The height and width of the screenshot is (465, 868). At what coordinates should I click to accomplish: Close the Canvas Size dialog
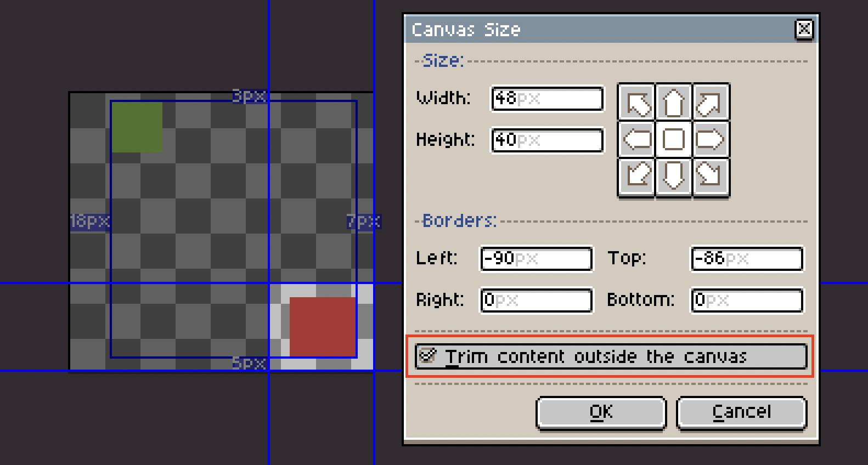pos(804,29)
